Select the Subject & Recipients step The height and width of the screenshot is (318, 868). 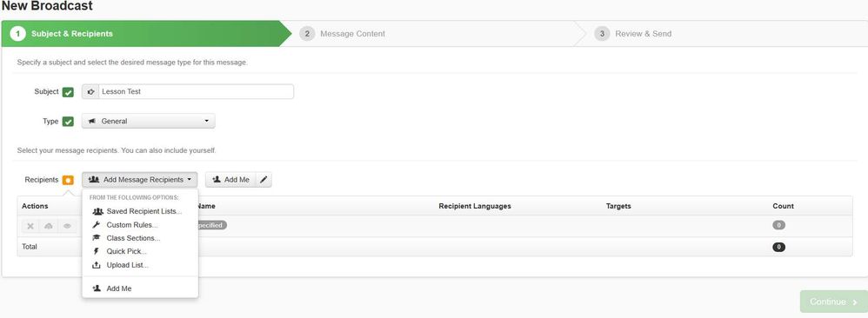coord(71,34)
